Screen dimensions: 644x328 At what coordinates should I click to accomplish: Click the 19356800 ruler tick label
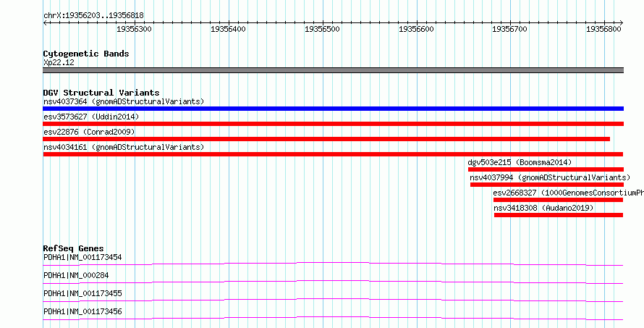(603, 29)
